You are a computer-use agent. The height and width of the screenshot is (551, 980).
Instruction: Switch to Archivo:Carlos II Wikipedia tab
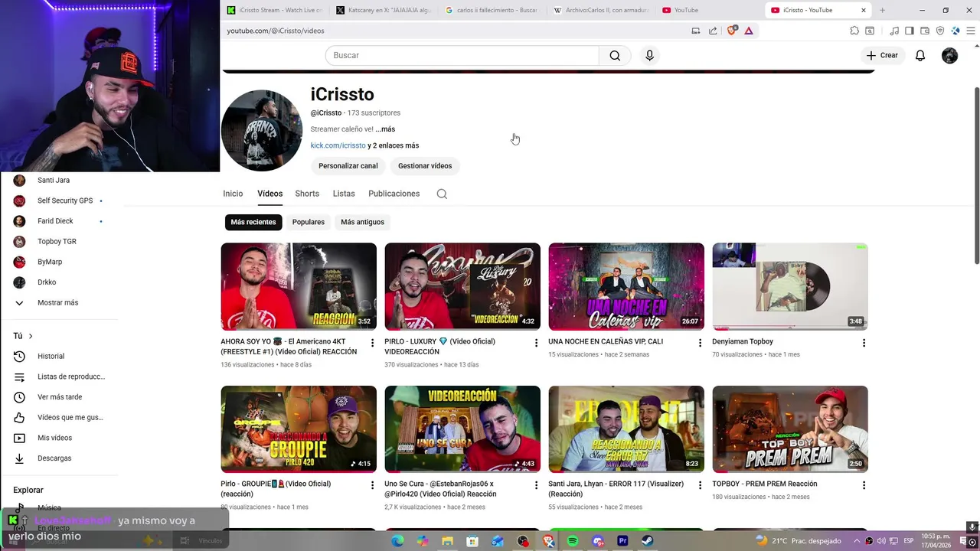(x=600, y=10)
